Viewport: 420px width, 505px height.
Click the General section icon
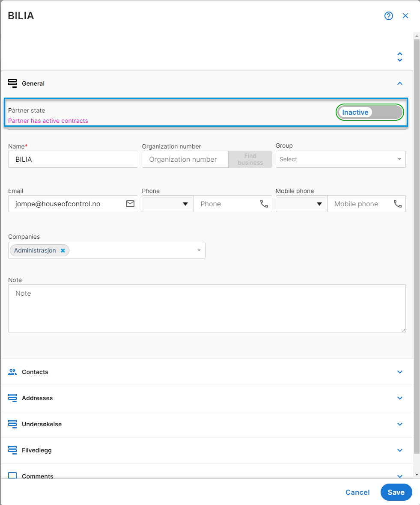tap(12, 83)
